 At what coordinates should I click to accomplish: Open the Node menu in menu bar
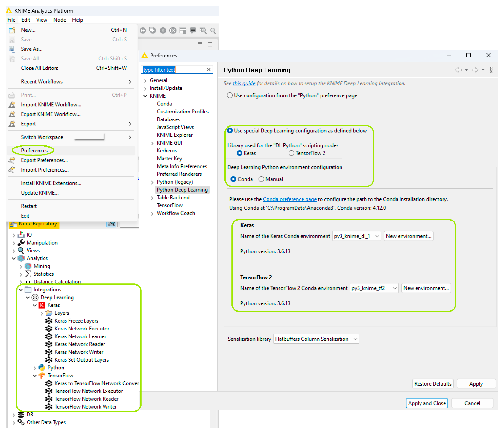click(x=60, y=20)
